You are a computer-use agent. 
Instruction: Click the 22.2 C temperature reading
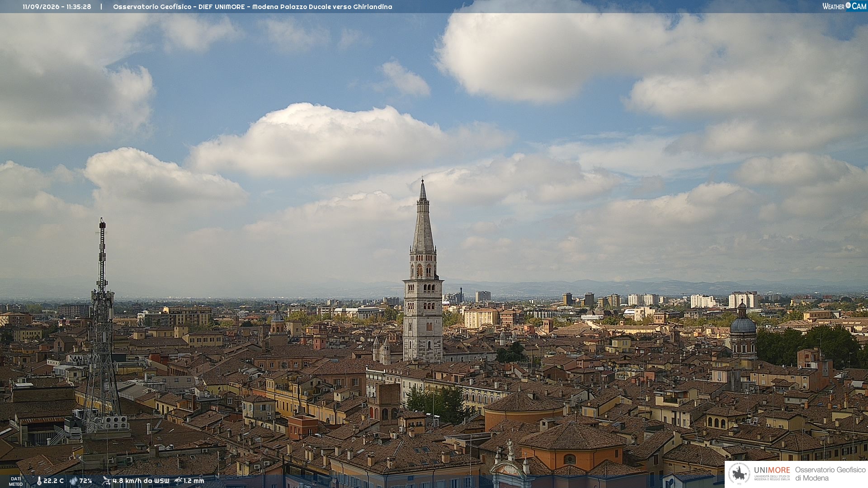53,481
